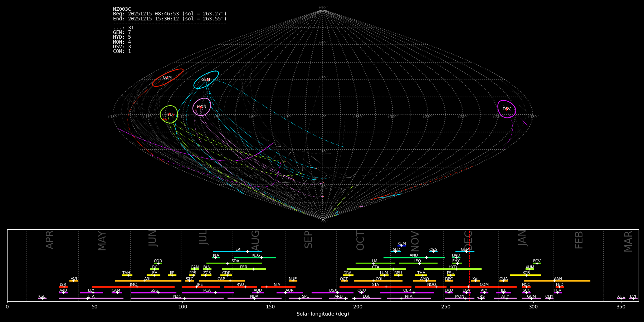644x322 pixels.
Task: Click the GEM activity bar in timeline
Action: (465, 252)
